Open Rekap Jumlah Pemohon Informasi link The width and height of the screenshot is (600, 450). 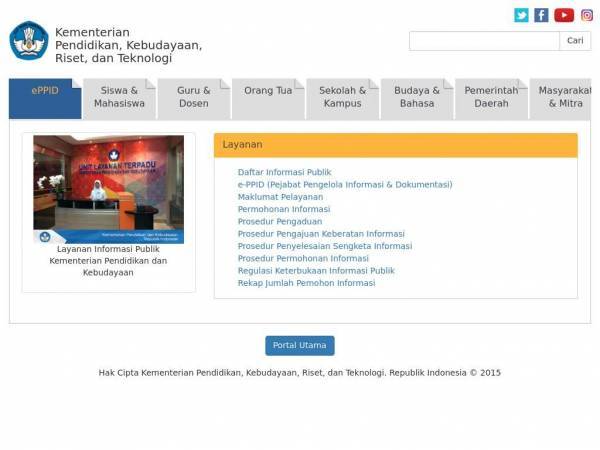coord(307,283)
